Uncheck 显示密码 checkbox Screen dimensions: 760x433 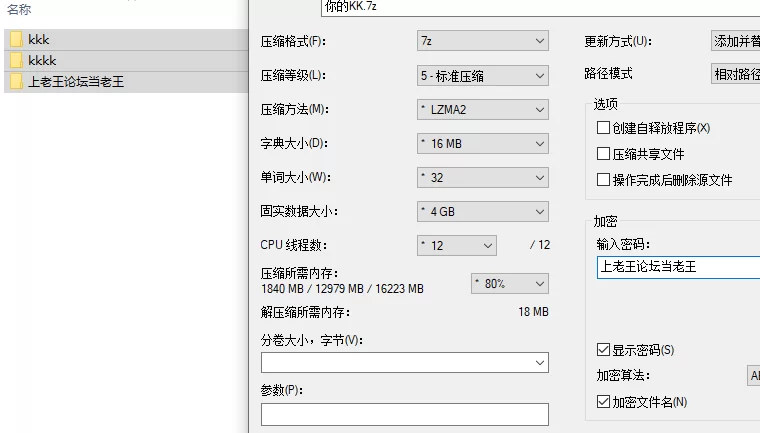click(603, 350)
